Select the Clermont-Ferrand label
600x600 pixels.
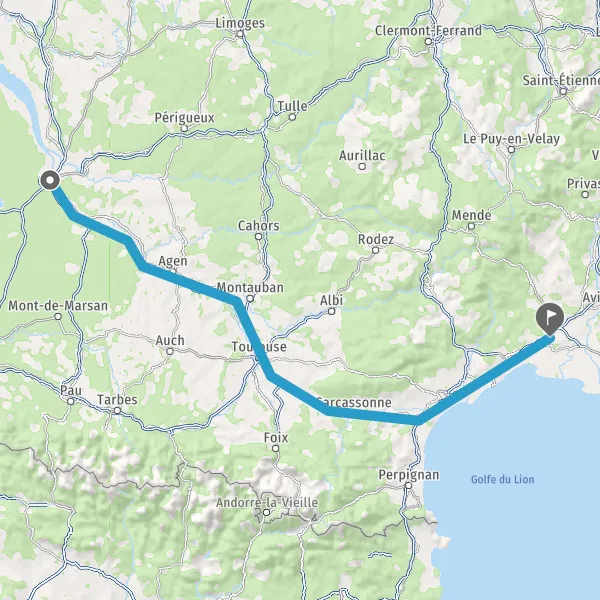point(428,31)
